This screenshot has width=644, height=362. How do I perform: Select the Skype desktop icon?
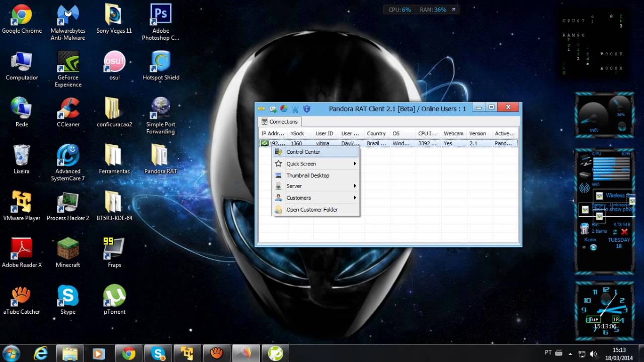tap(68, 300)
